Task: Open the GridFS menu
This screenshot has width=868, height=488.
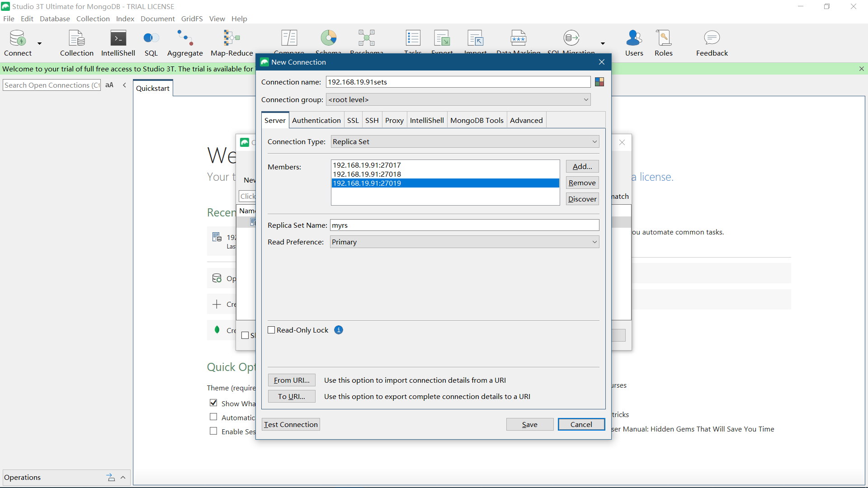Action: (192, 19)
